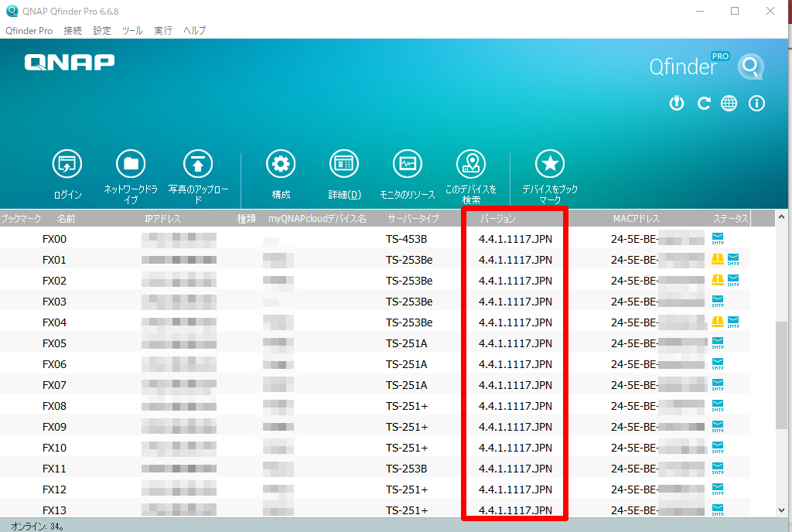Sort by the IPアドレス column header
Screen dimensions: 792x532
(x=162, y=219)
